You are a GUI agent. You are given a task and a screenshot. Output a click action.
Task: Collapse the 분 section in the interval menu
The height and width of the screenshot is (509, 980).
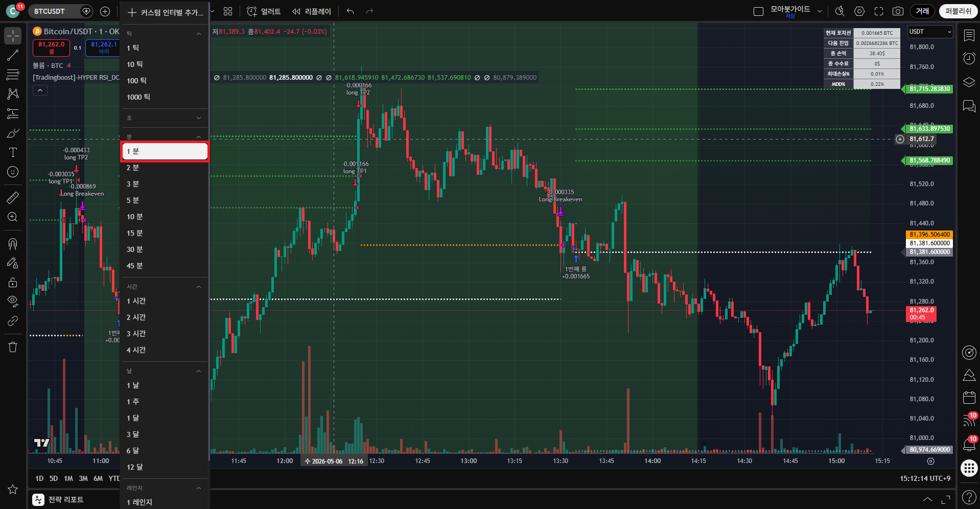199,137
